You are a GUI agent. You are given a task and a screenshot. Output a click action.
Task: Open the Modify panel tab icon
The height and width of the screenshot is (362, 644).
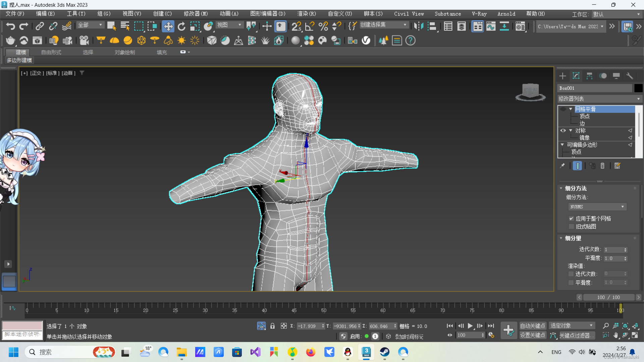point(576,76)
